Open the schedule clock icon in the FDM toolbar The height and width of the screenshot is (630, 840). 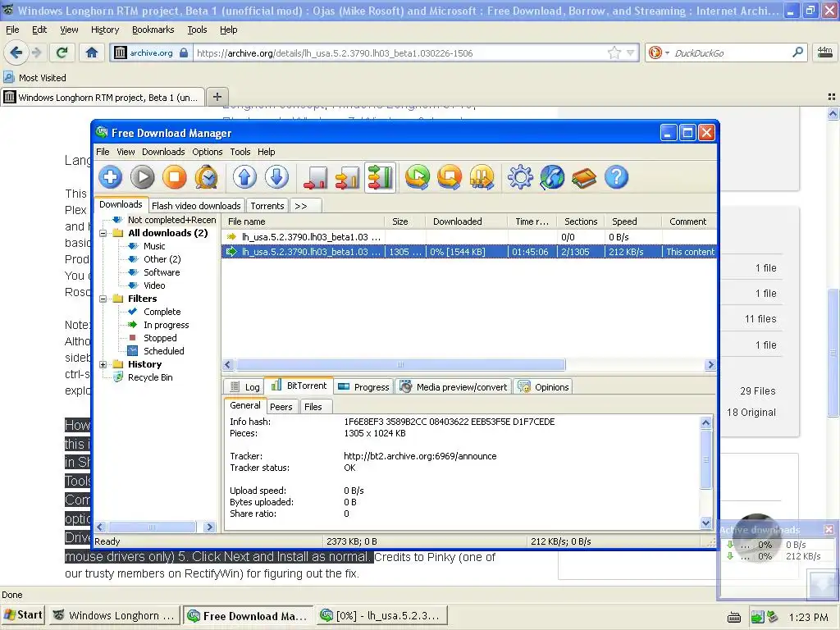click(207, 177)
